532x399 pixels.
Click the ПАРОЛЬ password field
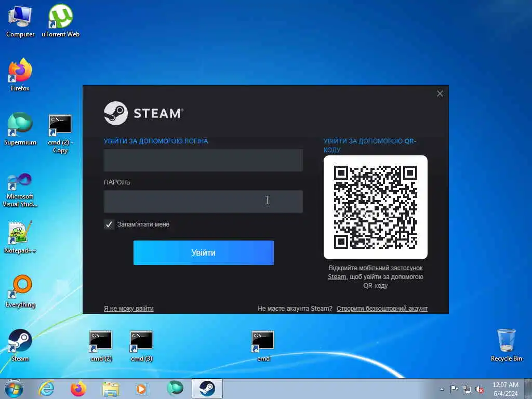point(203,202)
